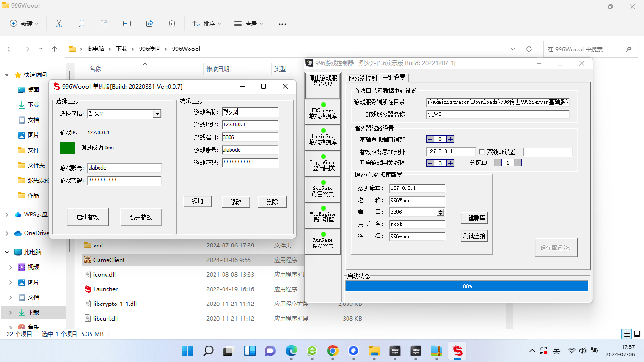Expand the OneDrive tree node
Viewport: 644px width, 362px height.
tap(7, 233)
